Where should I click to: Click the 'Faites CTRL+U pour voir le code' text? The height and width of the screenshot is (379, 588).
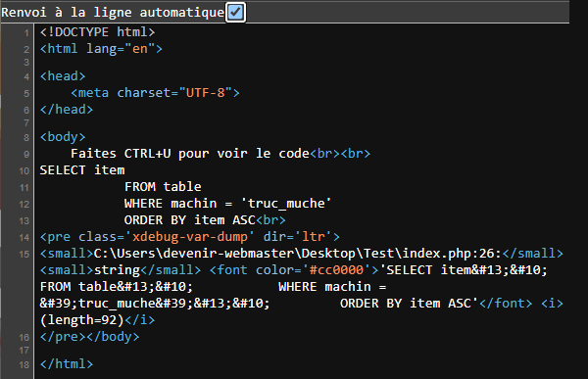pos(190,154)
